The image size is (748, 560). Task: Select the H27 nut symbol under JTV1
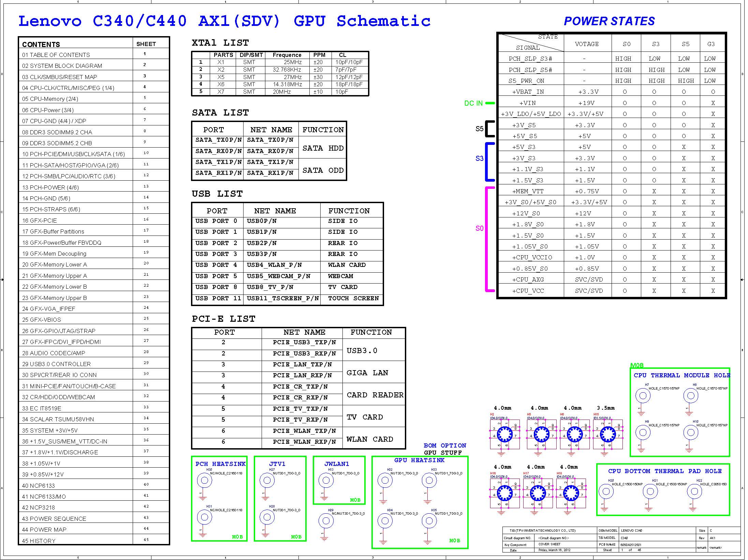[x=267, y=481]
